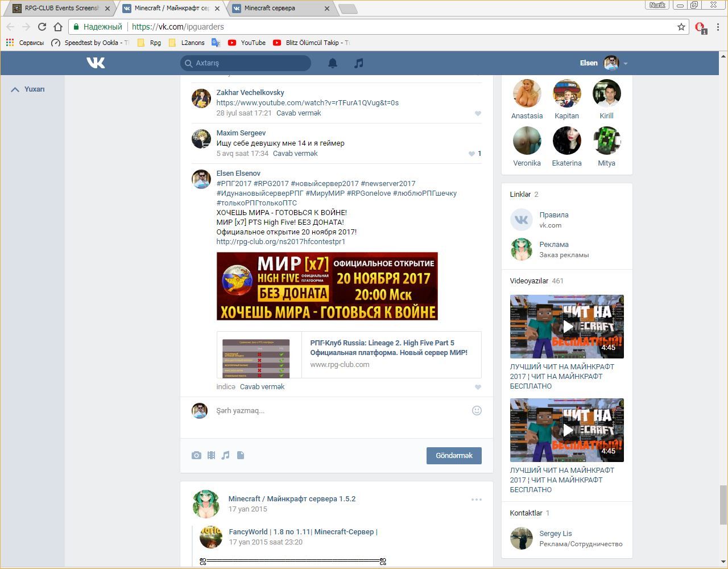Screen dimensions: 728x569
Task: Attach a document file icon
Action: click(x=241, y=455)
